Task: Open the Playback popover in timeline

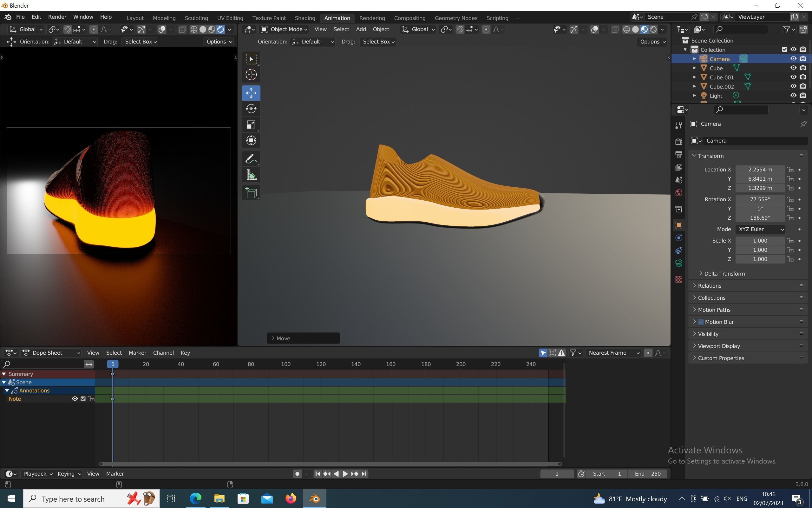Action: tap(38, 474)
